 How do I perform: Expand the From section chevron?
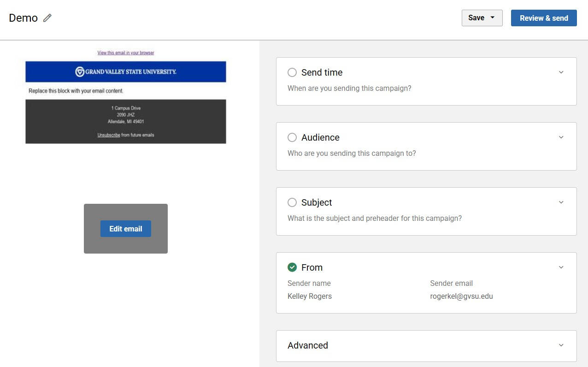coord(561,267)
